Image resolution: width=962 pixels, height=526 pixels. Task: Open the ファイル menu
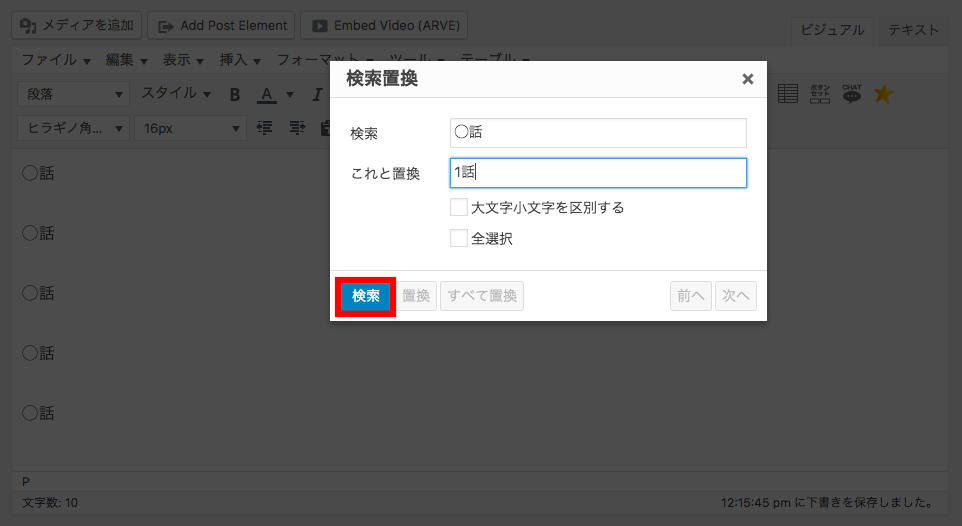coord(56,60)
